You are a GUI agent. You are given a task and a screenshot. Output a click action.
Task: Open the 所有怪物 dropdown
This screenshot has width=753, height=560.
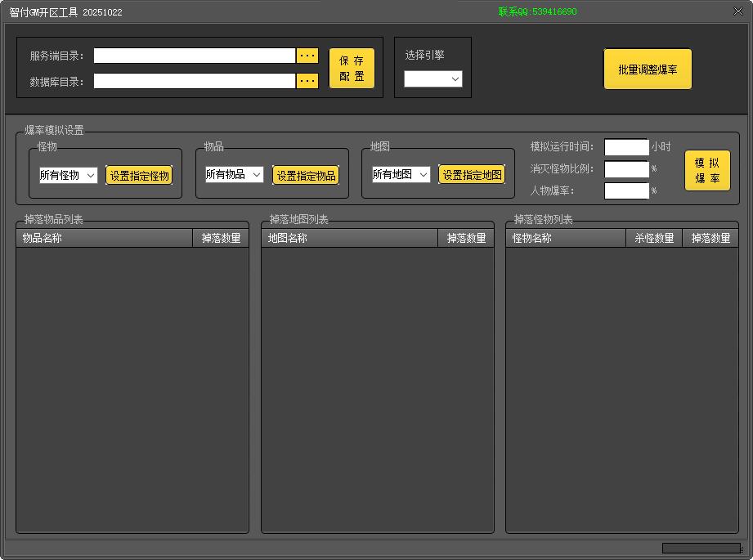click(68, 175)
